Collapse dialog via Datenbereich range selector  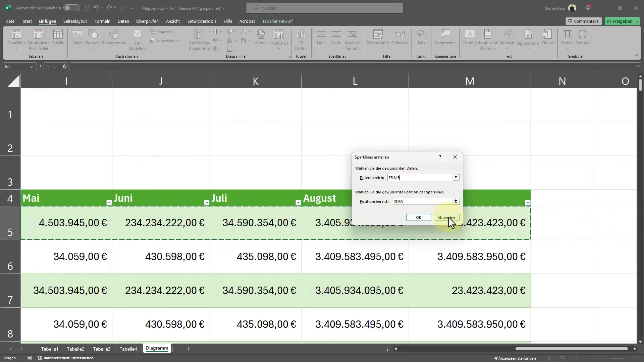pyautogui.click(x=456, y=178)
